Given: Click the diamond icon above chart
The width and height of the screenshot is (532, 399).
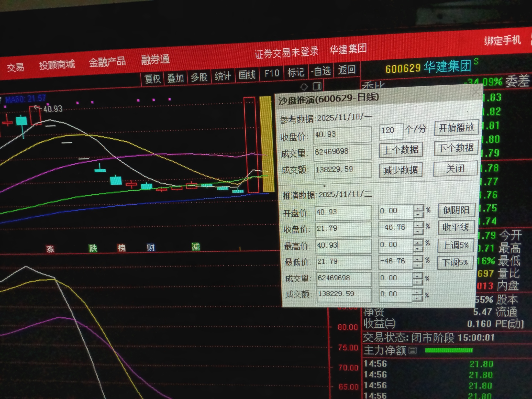Looking at the screenshot, I should pos(304,87).
